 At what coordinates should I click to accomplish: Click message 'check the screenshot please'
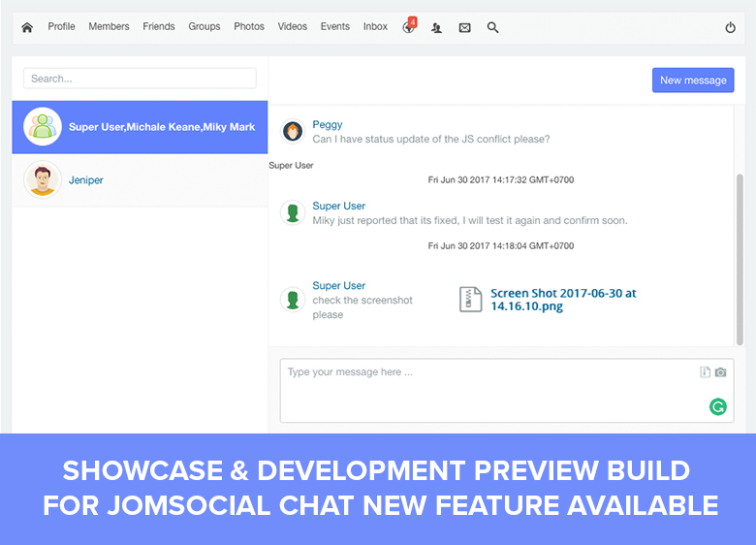coord(362,307)
